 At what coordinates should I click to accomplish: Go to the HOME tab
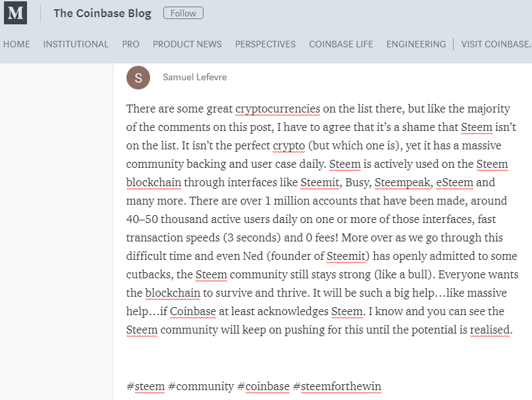(16, 44)
